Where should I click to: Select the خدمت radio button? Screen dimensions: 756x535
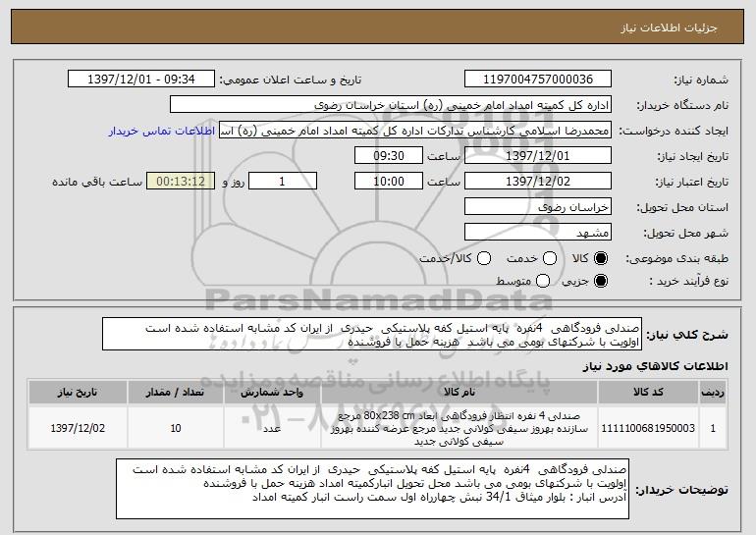(x=550, y=258)
